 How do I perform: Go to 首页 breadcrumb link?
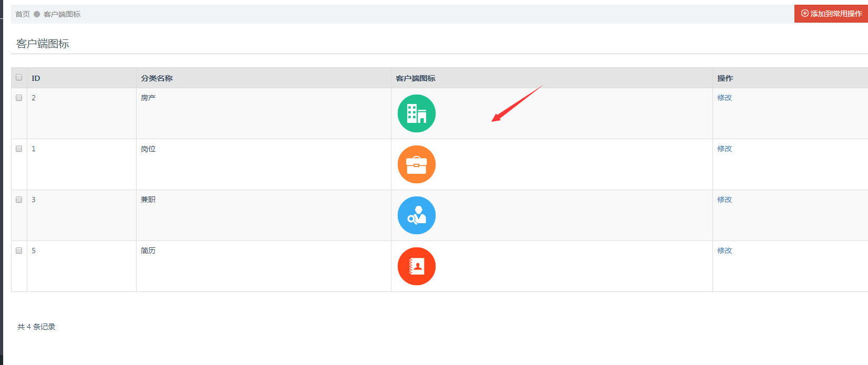point(23,14)
